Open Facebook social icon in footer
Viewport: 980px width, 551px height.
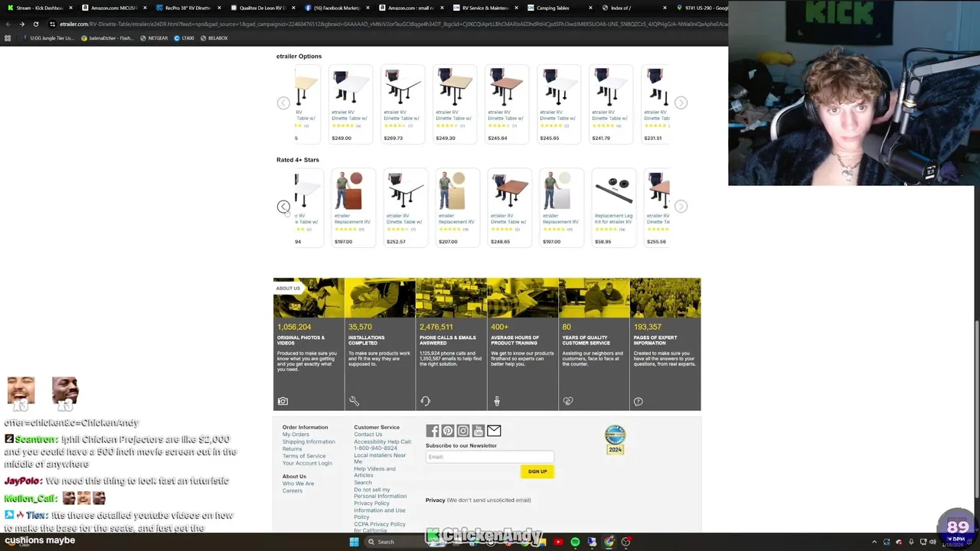tap(433, 431)
